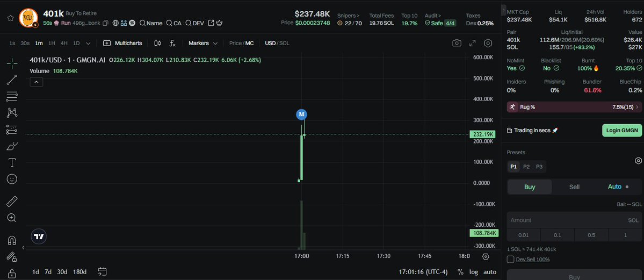Search by DEV
Screen dimensions: 644x280
194,23
